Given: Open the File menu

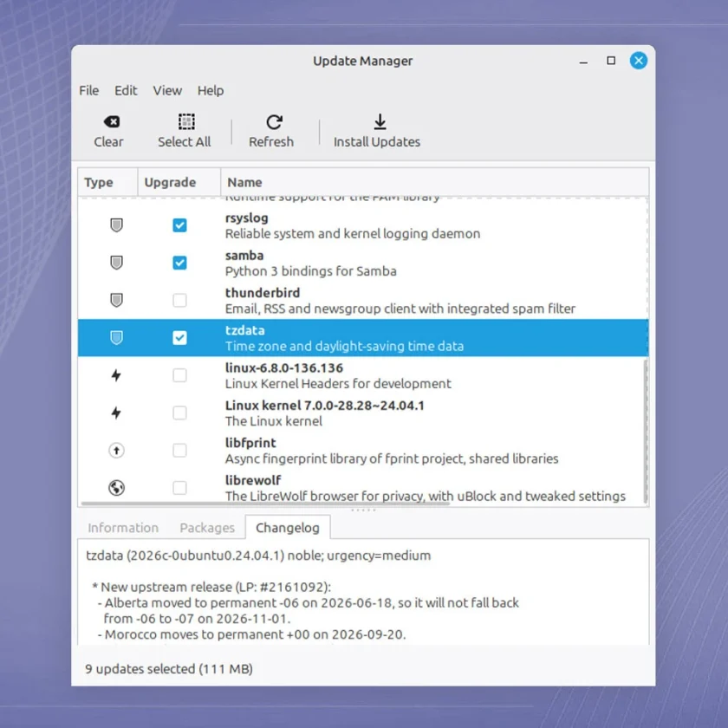Looking at the screenshot, I should coord(88,90).
